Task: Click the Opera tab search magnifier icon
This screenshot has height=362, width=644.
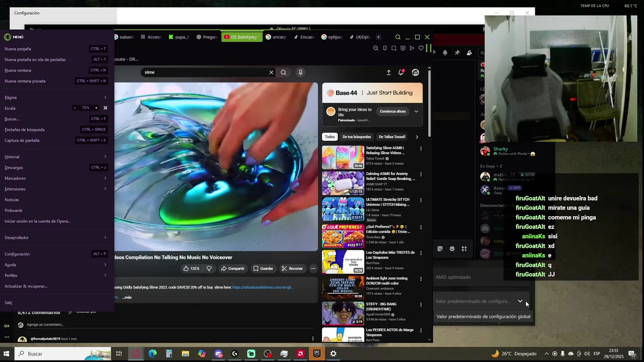Action: click(x=398, y=37)
